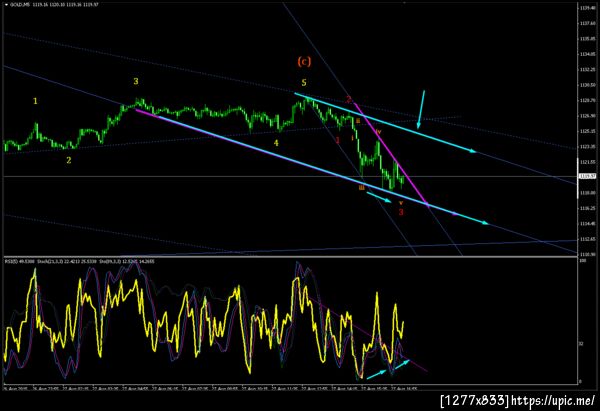This screenshot has height=411, width=600.
Task: Click the current price tag 1119.57
Action: tap(585, 176)
